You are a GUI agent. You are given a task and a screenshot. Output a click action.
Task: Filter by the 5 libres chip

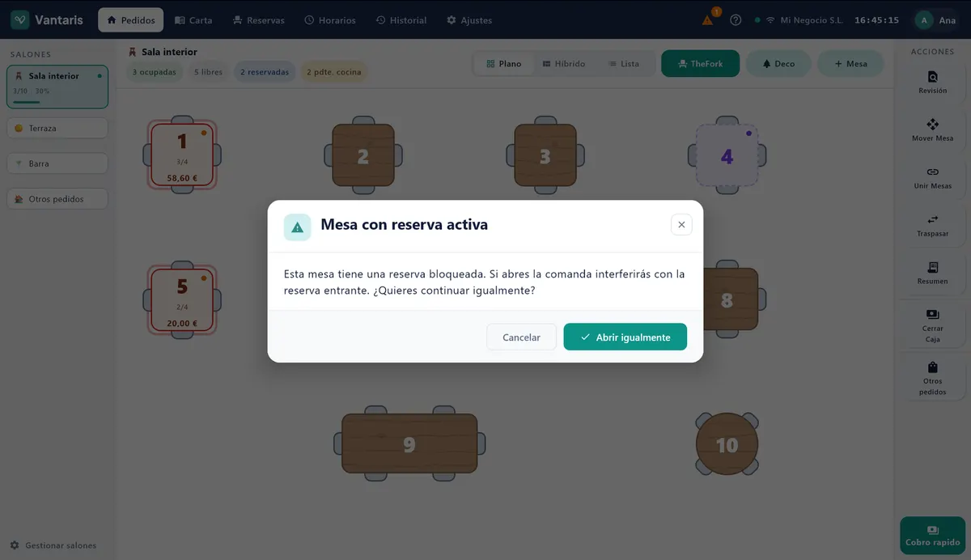pos(208,72)
